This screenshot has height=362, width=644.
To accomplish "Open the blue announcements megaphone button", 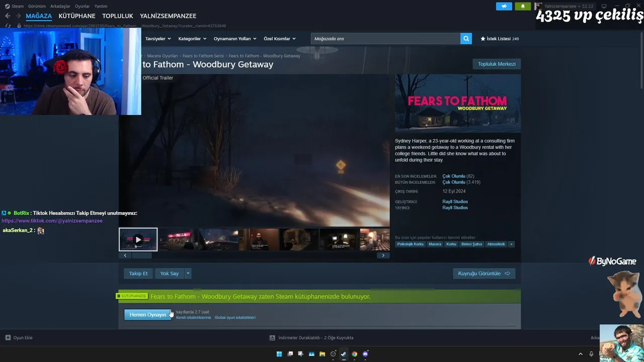I will pos(504,7).
